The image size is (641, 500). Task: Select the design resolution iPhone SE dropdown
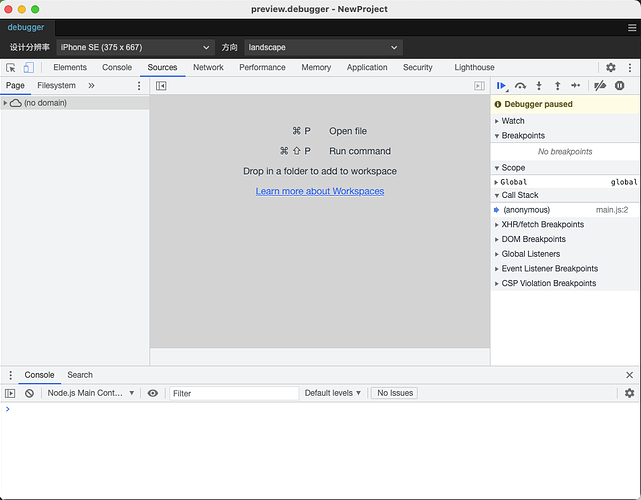coord(135,47)
